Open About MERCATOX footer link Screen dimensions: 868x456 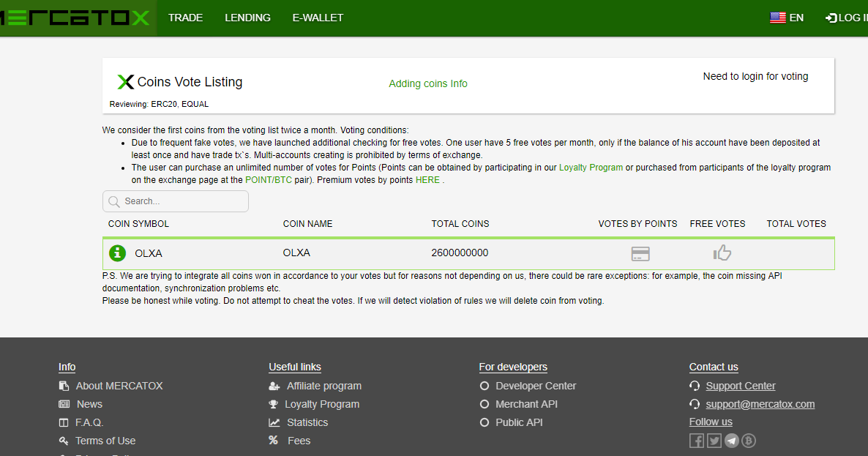click(x=119, y=386)
